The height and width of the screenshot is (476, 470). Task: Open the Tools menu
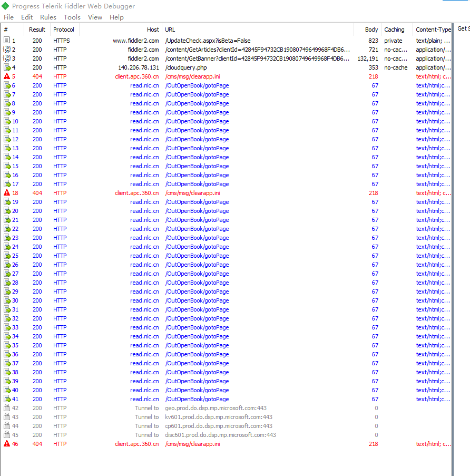point(72,17)
